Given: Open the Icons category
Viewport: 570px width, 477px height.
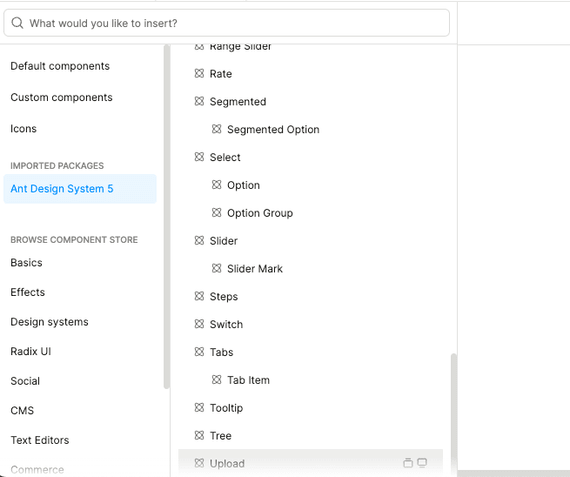Looking at the screenshot, I should click(x=24, y=129).
